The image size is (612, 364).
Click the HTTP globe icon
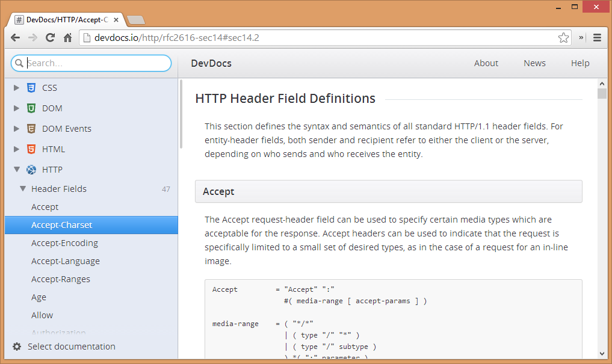31,170
